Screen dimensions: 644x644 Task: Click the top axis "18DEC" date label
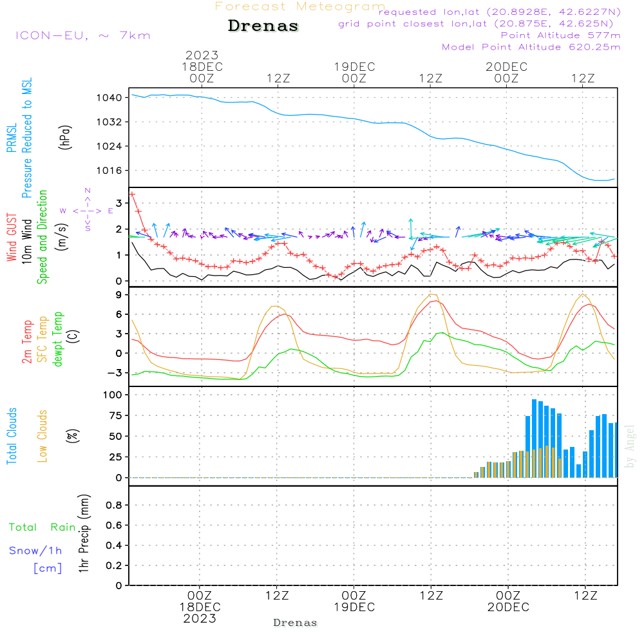click(x=202, y=66)
